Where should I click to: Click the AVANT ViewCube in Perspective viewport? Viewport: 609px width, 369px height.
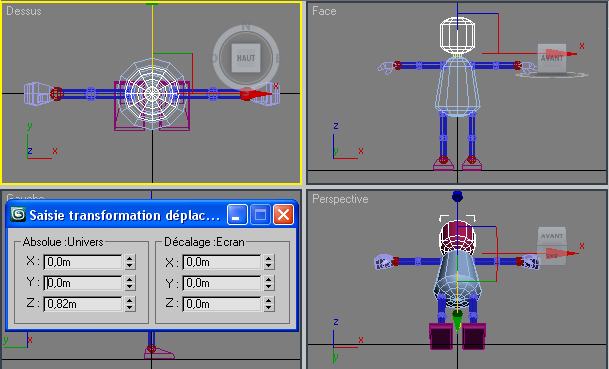click(552, 246)
